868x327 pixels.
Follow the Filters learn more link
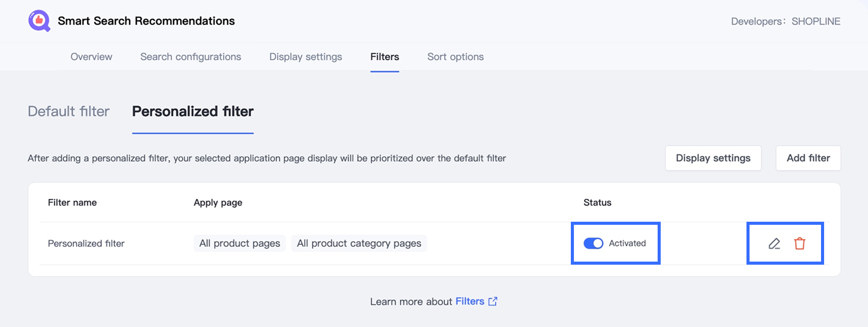(x=470, y=301)
